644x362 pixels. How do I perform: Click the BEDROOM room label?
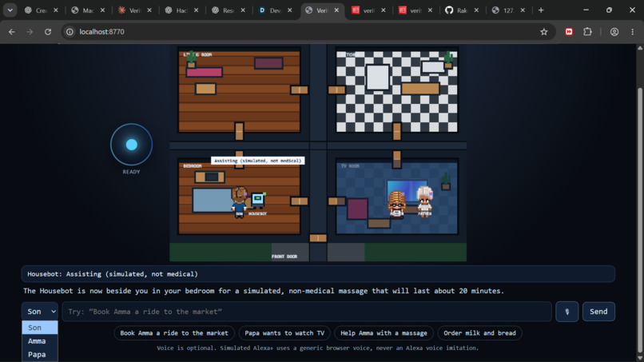193,166
